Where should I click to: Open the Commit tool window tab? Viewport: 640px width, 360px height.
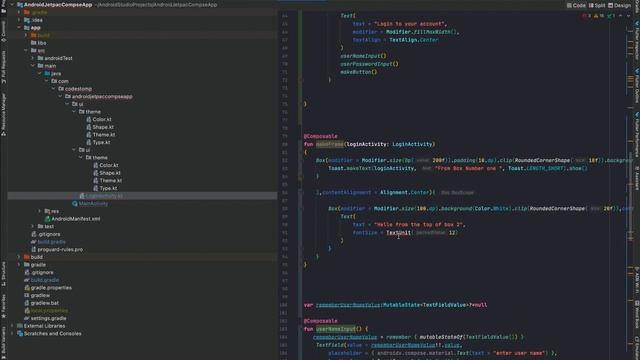coord(3,31)
